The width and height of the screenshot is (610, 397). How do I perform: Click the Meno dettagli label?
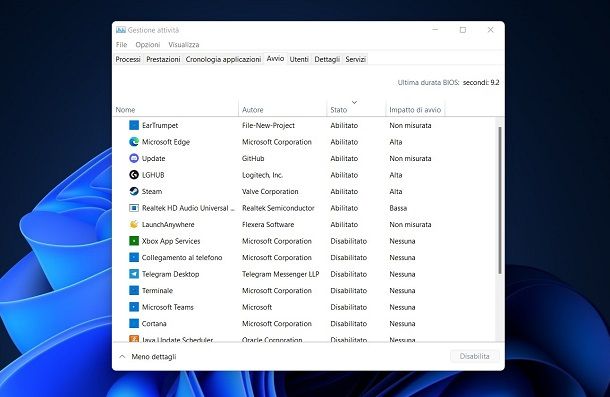(154, 357)
